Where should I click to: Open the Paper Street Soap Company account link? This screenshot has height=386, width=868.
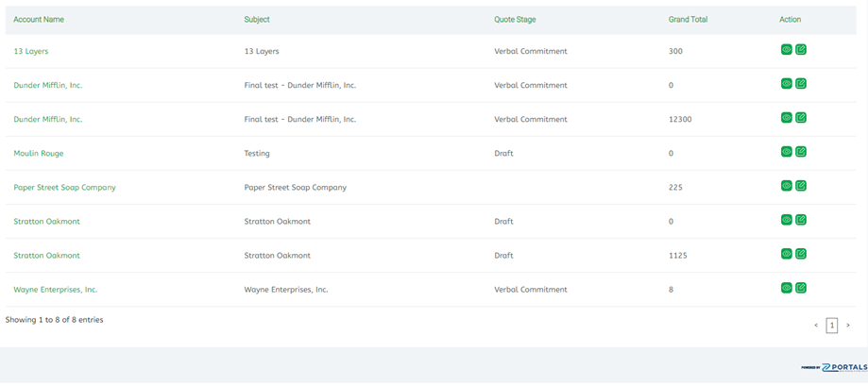pos(64,187)
